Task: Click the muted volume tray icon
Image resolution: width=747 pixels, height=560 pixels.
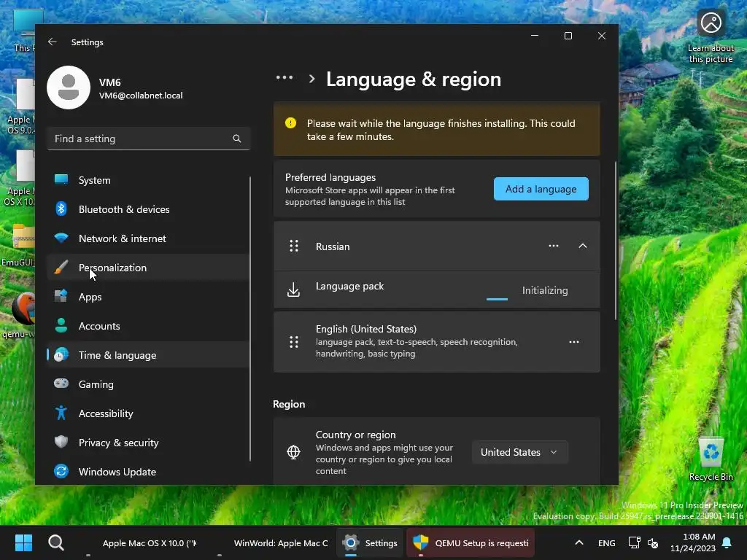Action: pos(653,542)
